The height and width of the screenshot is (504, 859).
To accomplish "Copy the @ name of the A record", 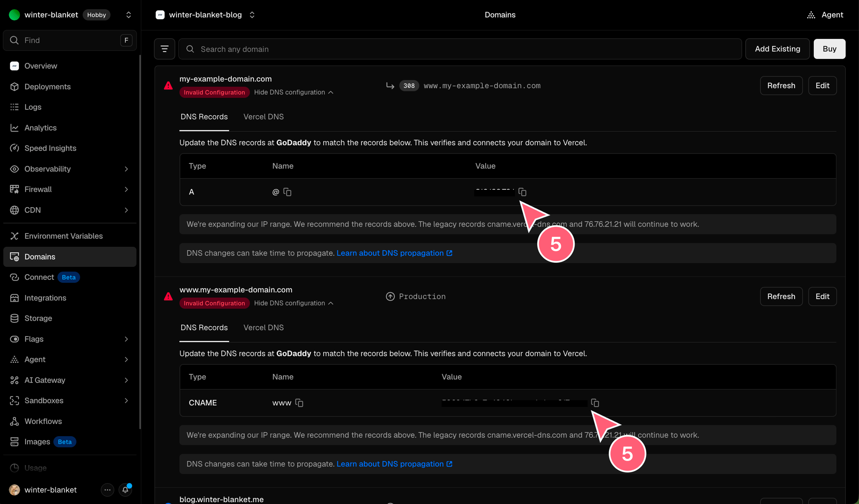I will [287, 192].
